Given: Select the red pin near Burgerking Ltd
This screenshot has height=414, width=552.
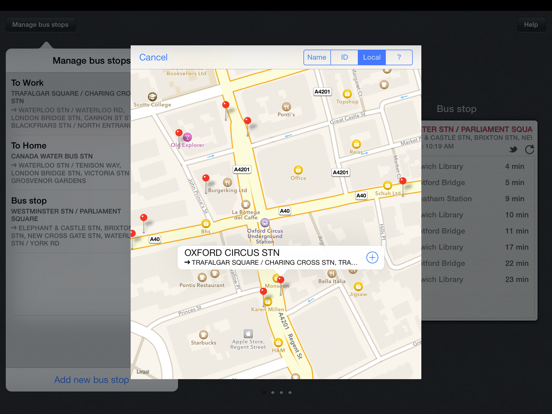Looking at the screenshot, I should coord(206,178).
